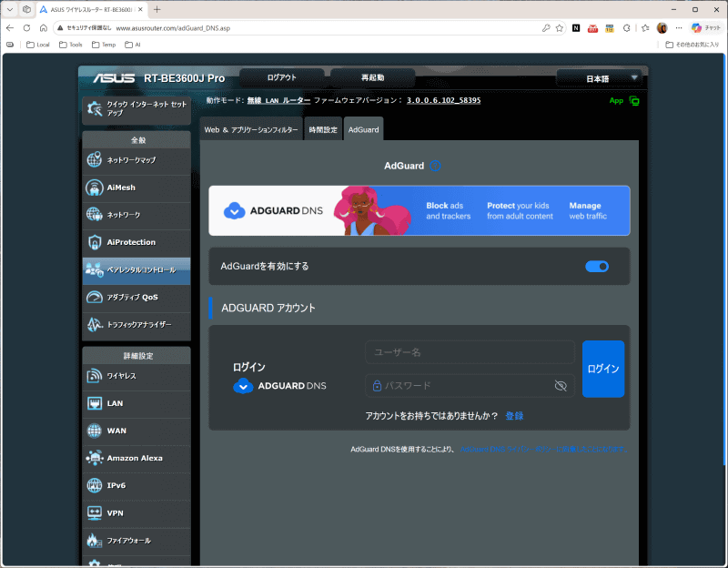This screenshot has width=728, height=568.
Task: Click the AdGuard help question mark icon
Action: coord(435,166)
